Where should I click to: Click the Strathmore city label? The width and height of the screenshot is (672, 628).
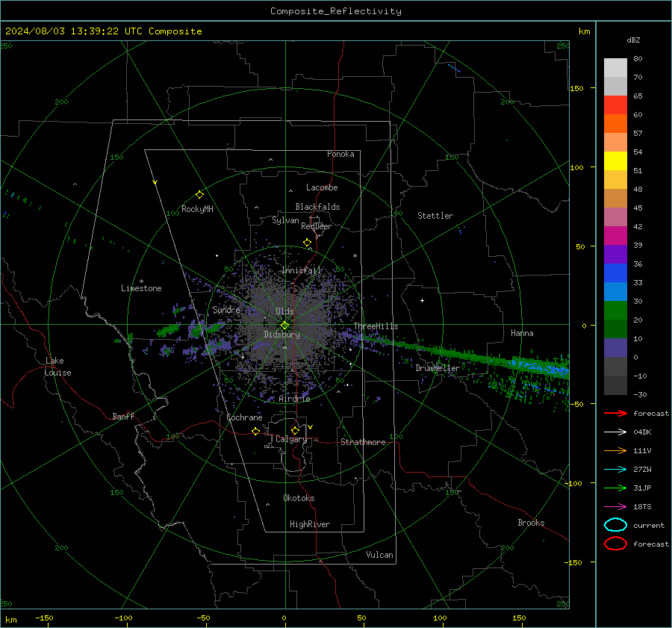(363, 442)
